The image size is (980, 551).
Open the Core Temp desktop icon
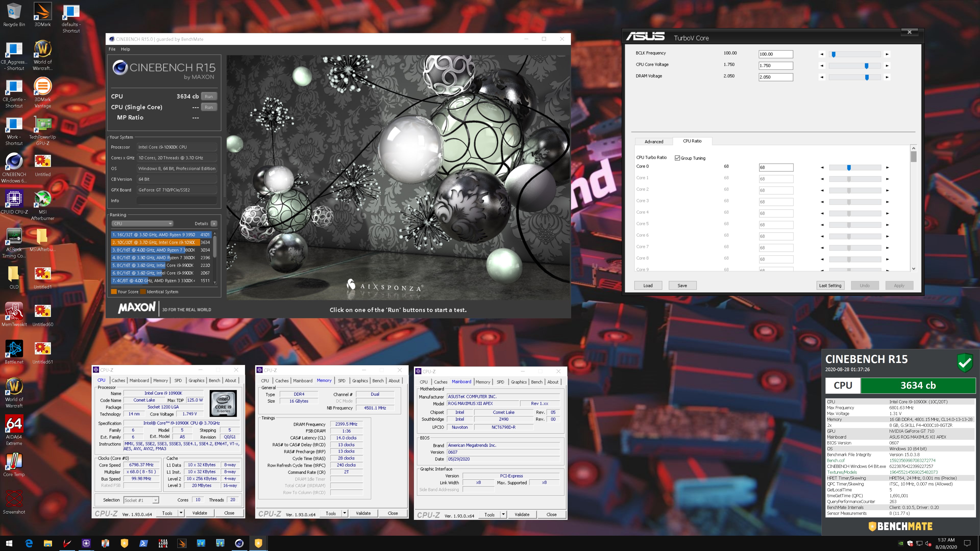click(x=14, y=464)
